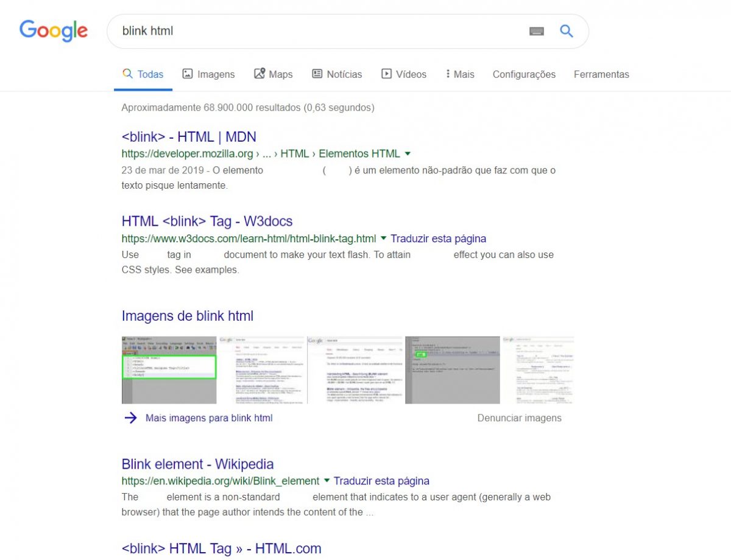Open 'Blink element - Wikipedia' result
The width and height of the screenshot is (731, 560).
coord(197,464)
